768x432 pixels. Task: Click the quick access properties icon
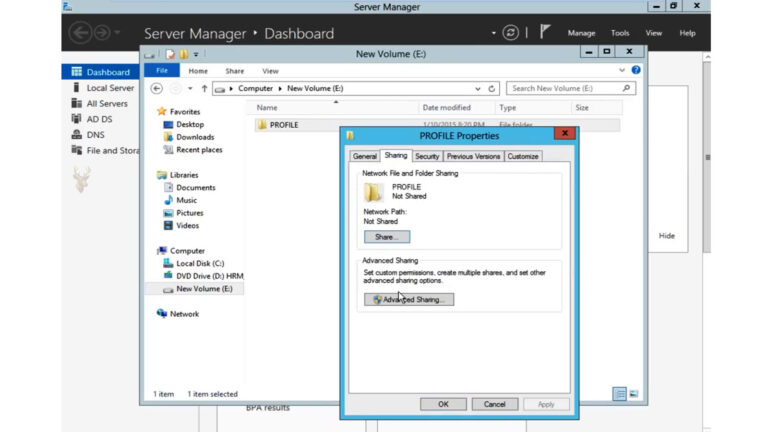[x=169, y=54]
